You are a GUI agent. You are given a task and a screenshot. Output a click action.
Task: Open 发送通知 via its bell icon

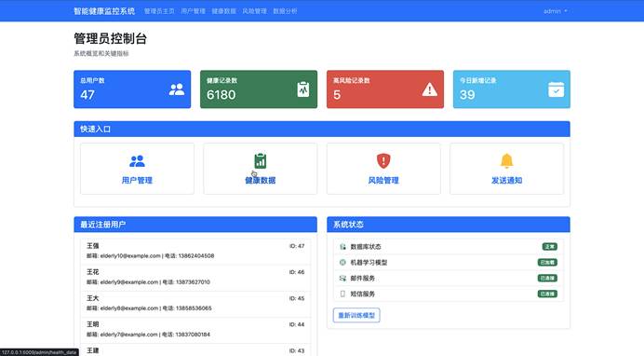click(x=507, y=160)
